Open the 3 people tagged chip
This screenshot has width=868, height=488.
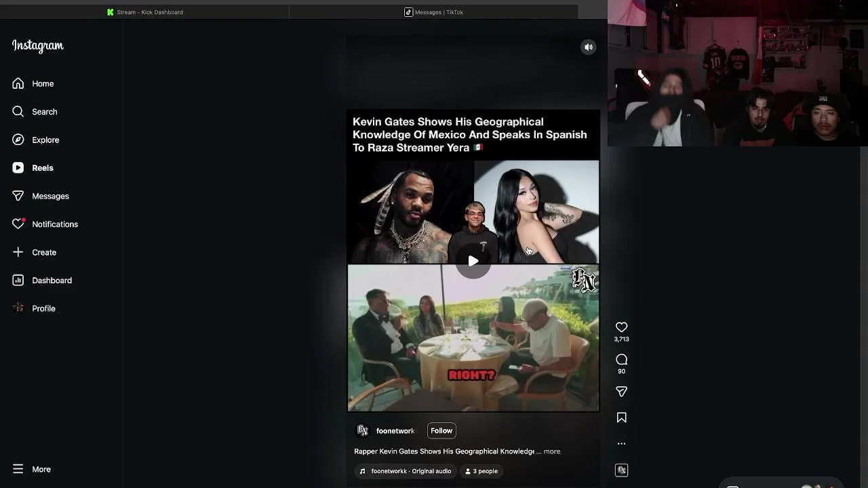[x=481, y=471]
